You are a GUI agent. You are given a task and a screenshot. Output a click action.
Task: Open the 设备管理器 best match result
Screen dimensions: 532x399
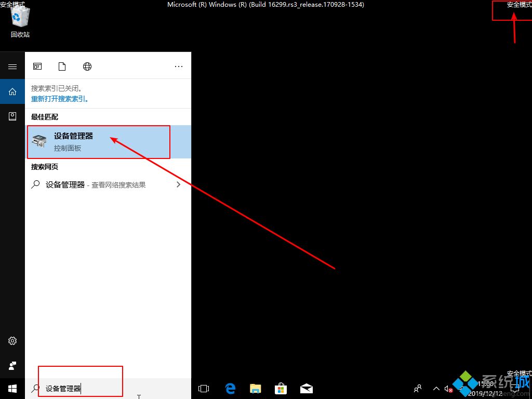(x=108, y=142)
